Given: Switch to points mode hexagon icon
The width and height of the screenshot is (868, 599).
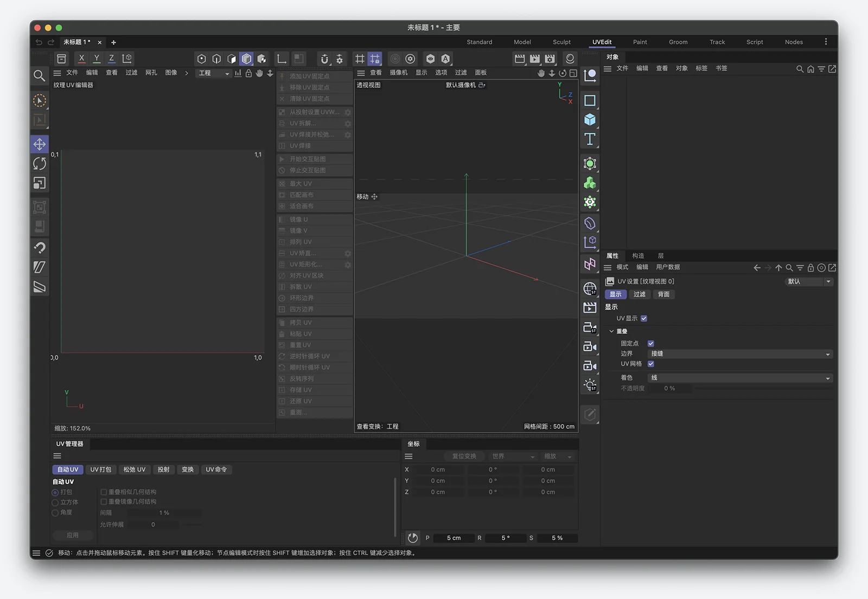Looking at the screenshot, I should (x=201, y=59).
